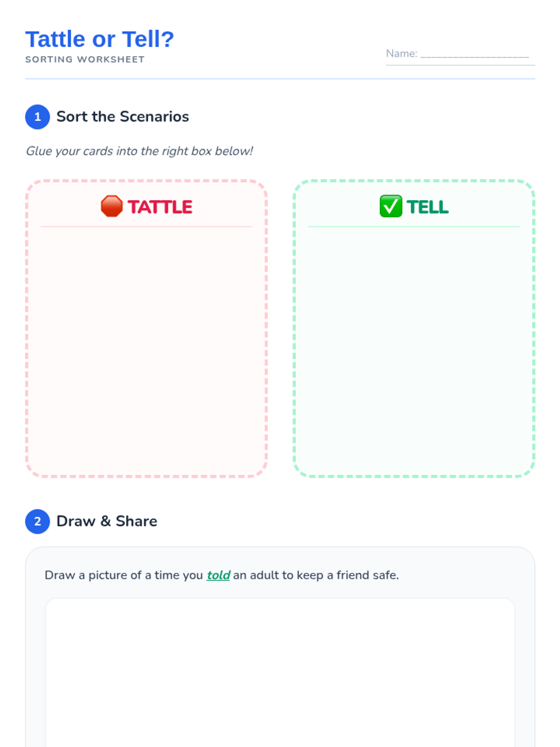Click the red stop sign icon
The height and width of the screenshot is (747, 560).
(x=112, y=206)
